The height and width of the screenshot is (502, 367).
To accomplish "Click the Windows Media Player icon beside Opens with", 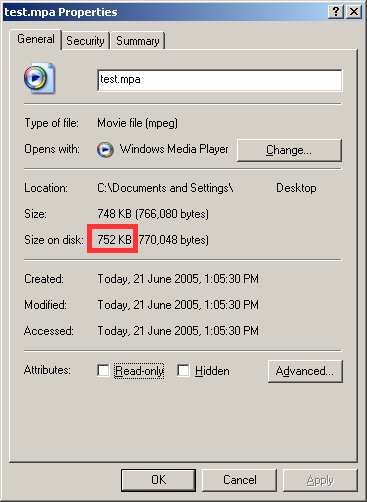I will tap(105, 150).
